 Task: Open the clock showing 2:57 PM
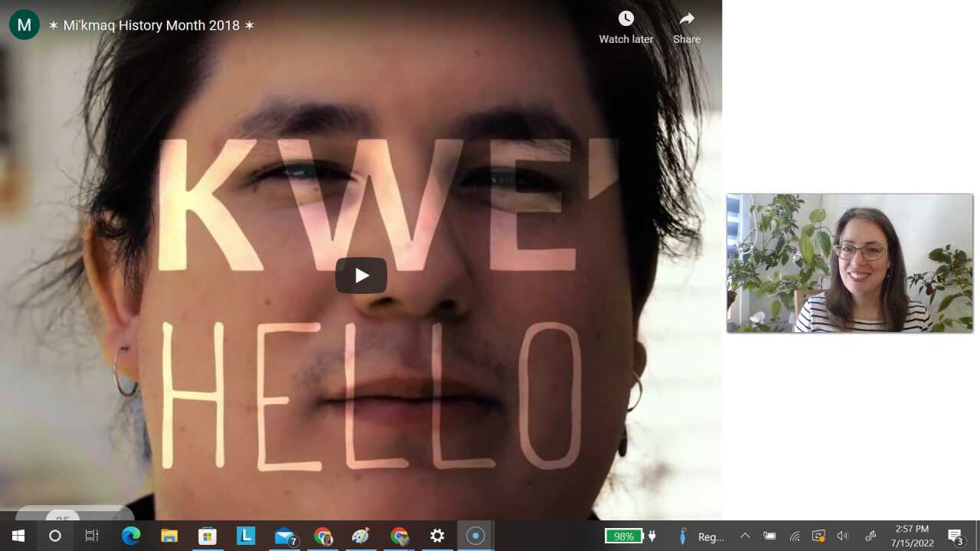coord(911,536)
